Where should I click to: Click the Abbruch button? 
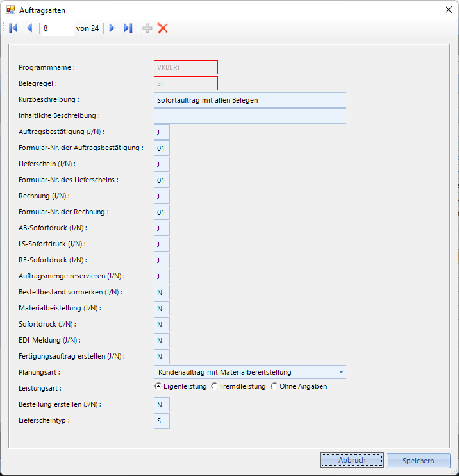tap(352, 460)
